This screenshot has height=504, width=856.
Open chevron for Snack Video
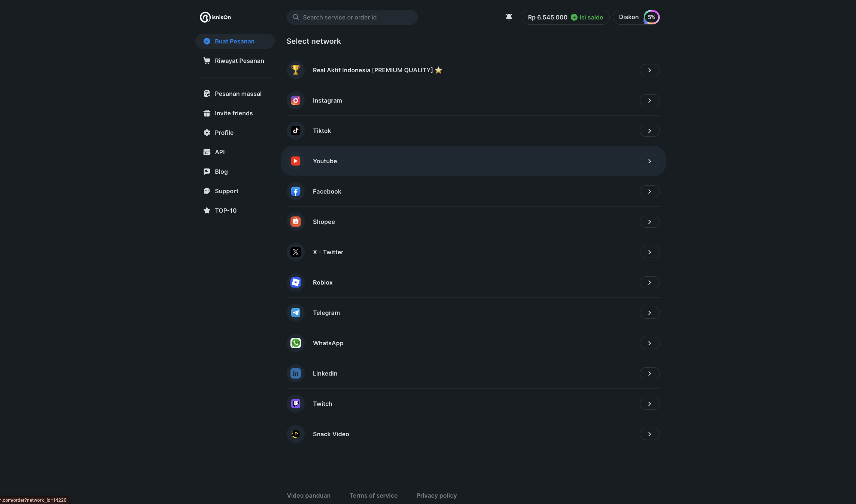tap(649, 434)
